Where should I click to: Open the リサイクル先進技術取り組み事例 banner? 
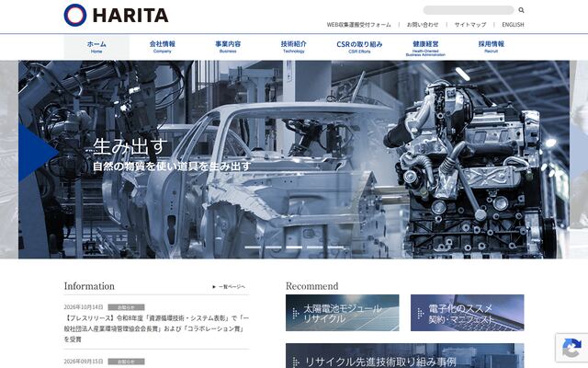point(404,356)
